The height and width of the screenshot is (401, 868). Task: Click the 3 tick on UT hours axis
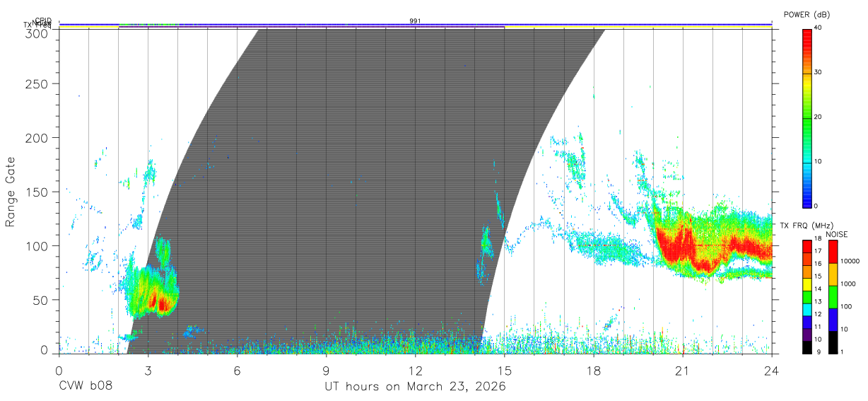coord(148,369)
